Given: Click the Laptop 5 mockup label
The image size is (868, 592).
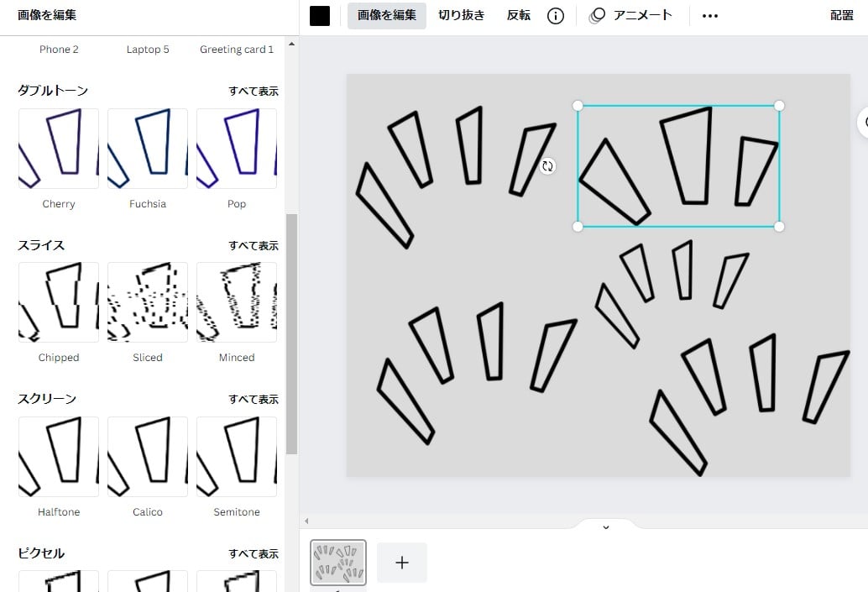Looking at the screenshot, I should [x=147, y=50].
